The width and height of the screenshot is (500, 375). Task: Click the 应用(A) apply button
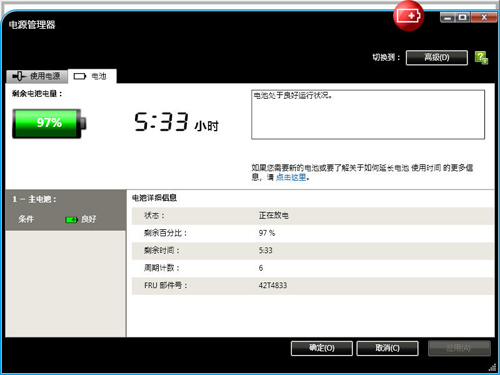459,348
